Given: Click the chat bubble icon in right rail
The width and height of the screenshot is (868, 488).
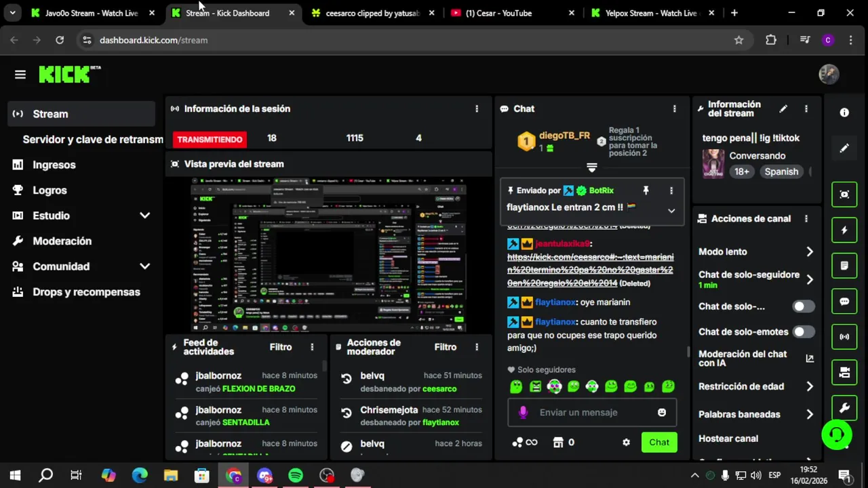Looking at the screenshot, I should point(844,302).
